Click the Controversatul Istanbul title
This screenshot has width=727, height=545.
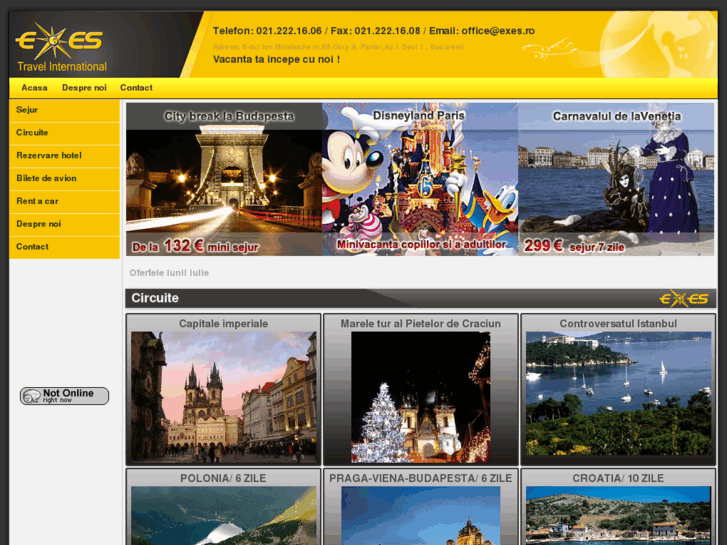618,324
